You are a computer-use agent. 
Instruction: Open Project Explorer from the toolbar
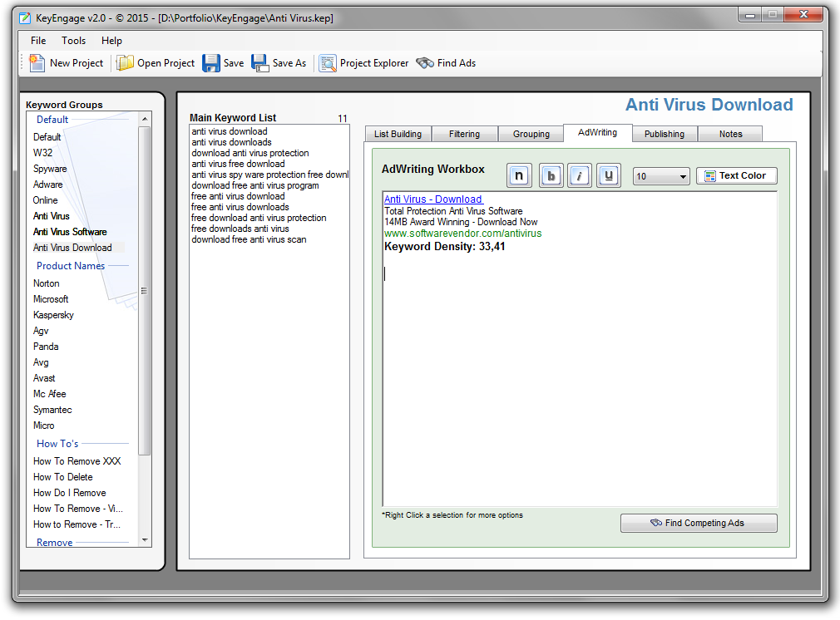click(328, 63)
